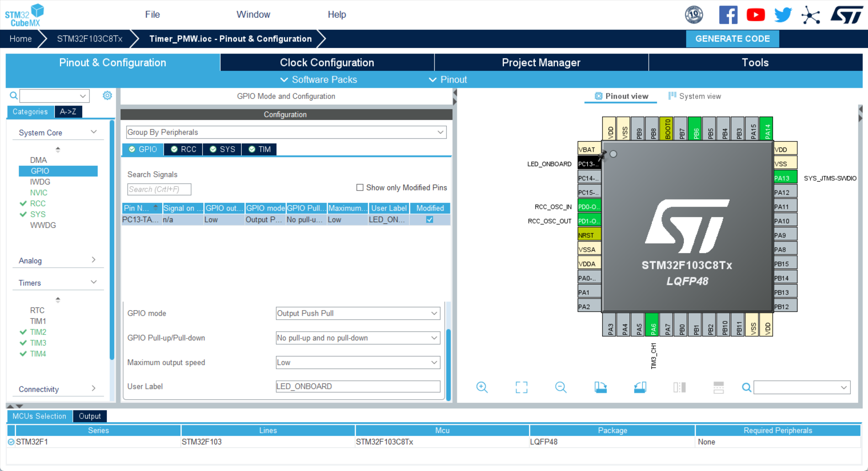Viewport: 868px width, 471px height.
Task: Toggle Show only Modified Pins checkbox
Action: click(360, 187)
